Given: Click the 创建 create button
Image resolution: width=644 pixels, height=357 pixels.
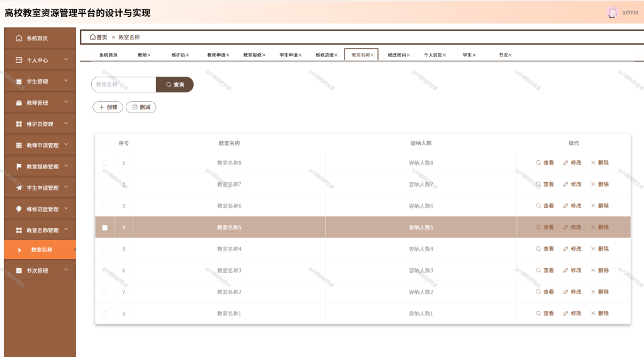Looking at the screenshot, I should (108, 107).
